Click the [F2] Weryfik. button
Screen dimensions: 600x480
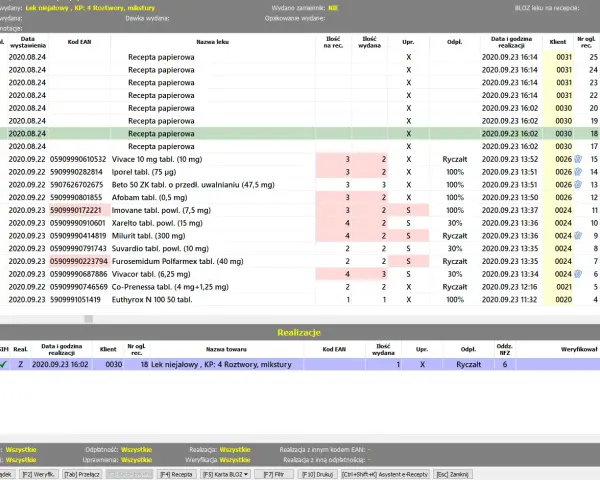click(38, 474)
